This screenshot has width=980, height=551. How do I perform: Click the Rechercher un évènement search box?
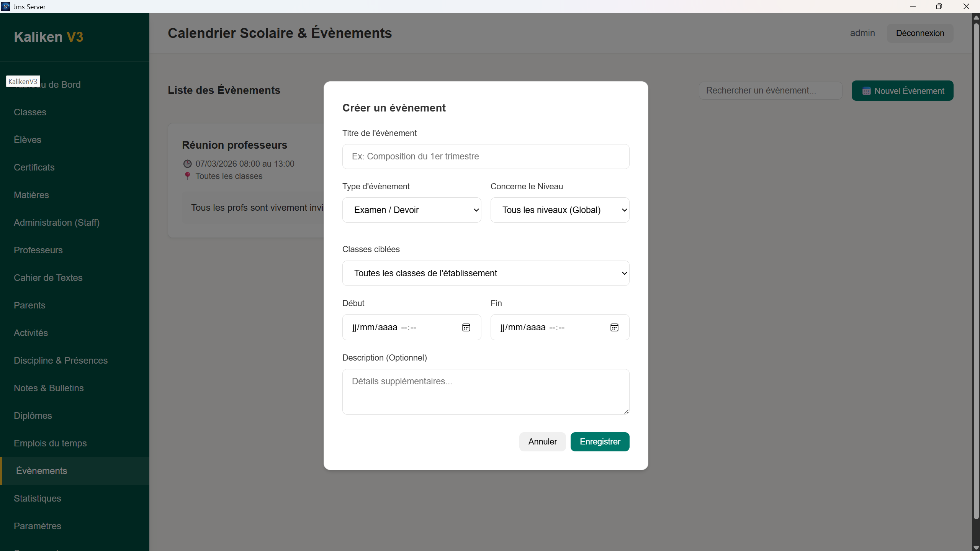click(x=770, y=91)
